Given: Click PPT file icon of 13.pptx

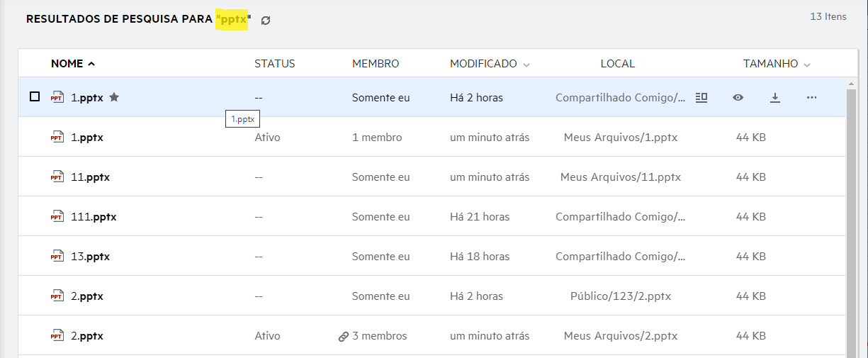Looking at the screenshot, I should pos(57,257).
